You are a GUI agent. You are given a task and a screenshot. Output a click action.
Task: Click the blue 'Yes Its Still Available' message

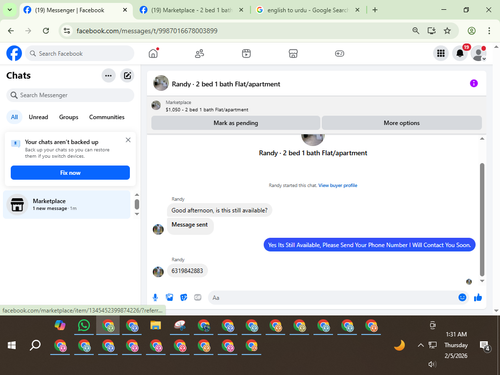click(x=369, y=245)
